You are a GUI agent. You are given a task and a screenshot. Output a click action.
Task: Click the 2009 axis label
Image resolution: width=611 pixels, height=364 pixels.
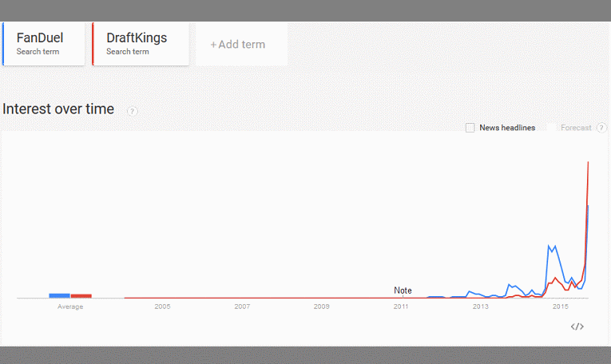tap(322, 307)
